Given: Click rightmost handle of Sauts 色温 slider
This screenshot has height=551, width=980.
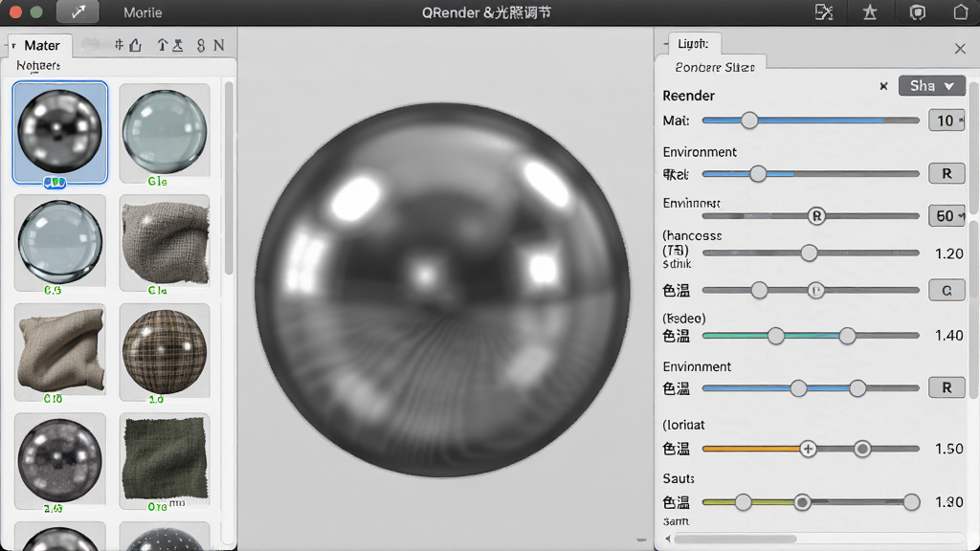Looking at the screenshot, I should pos(912,501).
